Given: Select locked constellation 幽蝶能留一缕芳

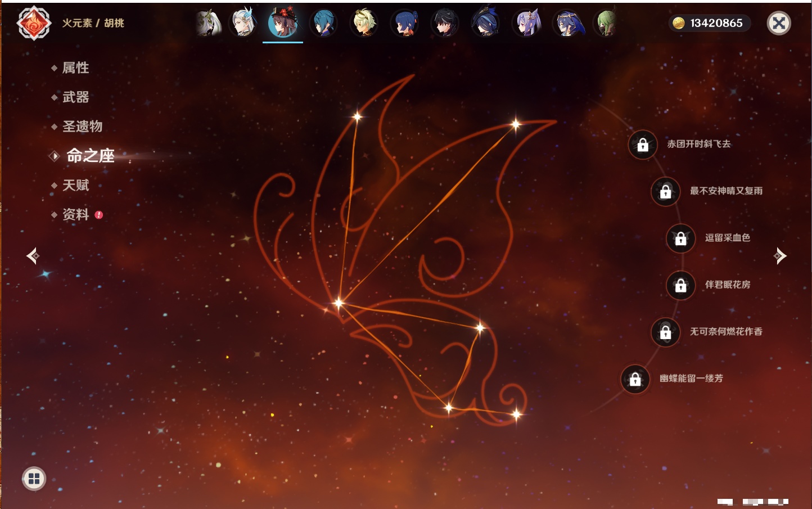Looking at the screenshot, I should pyautogui.click(x=635, y=379).
